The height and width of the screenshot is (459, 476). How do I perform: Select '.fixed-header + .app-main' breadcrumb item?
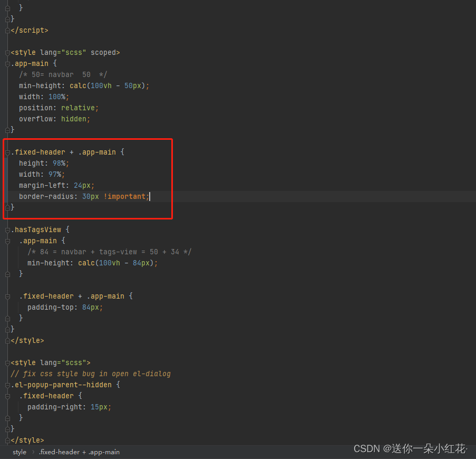point(79,452)
